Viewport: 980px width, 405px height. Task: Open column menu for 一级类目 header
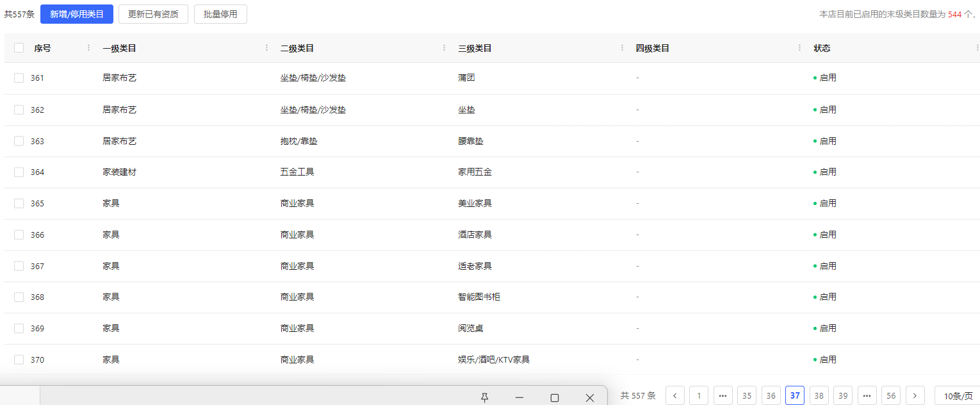(266, 48)
